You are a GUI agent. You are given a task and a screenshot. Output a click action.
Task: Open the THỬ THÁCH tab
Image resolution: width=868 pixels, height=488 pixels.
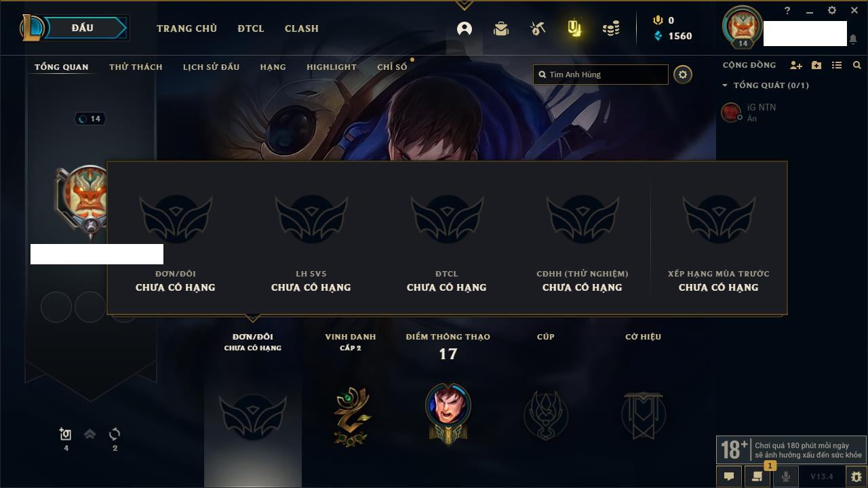pos(136,67)
